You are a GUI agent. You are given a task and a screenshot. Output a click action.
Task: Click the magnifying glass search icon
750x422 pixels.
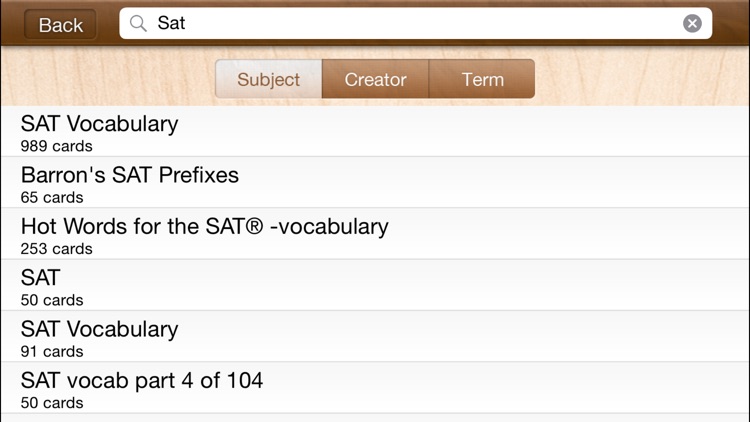click(139, 23)
